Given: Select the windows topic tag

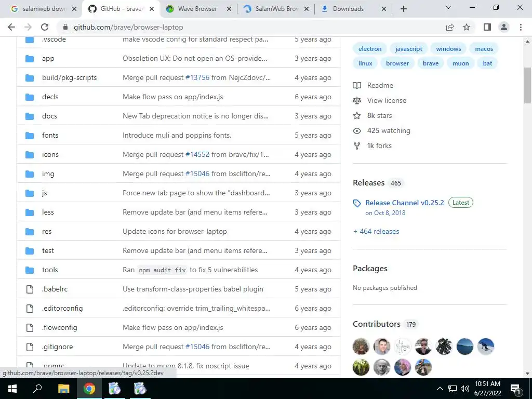Looking at the screenshot, I should [448, 49].
